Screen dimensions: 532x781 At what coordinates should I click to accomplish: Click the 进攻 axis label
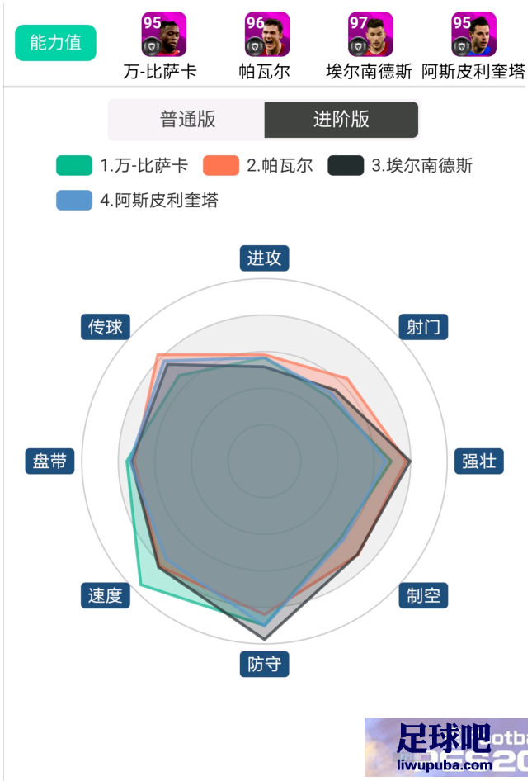[x=264, y=258]
